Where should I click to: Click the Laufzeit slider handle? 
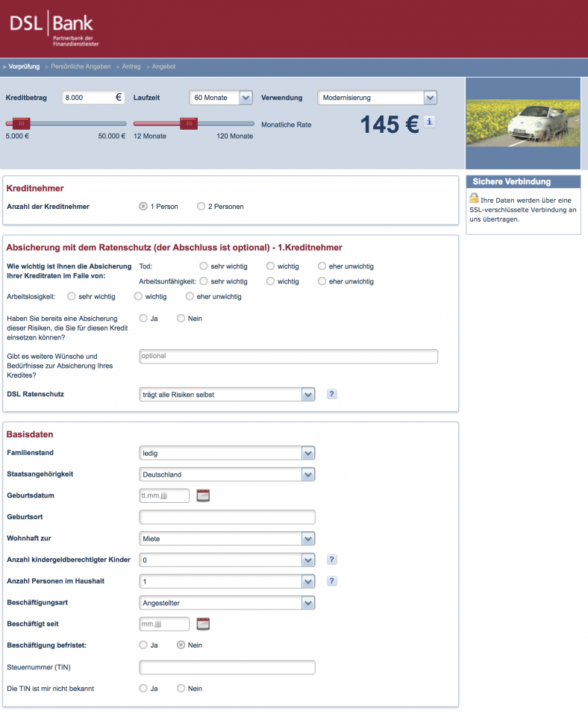pyautogui.click(x=189, y=123)
